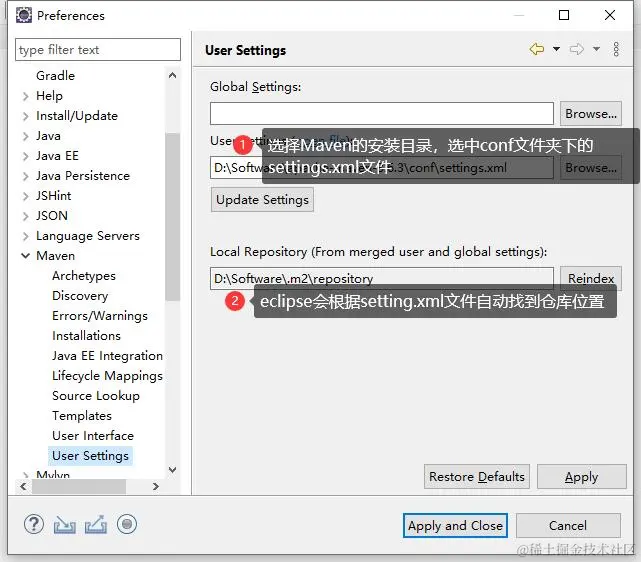The height and width of the screenshot is (562, 641).
Task: Select JSHint in the tree
Action: tap(54, 196)
